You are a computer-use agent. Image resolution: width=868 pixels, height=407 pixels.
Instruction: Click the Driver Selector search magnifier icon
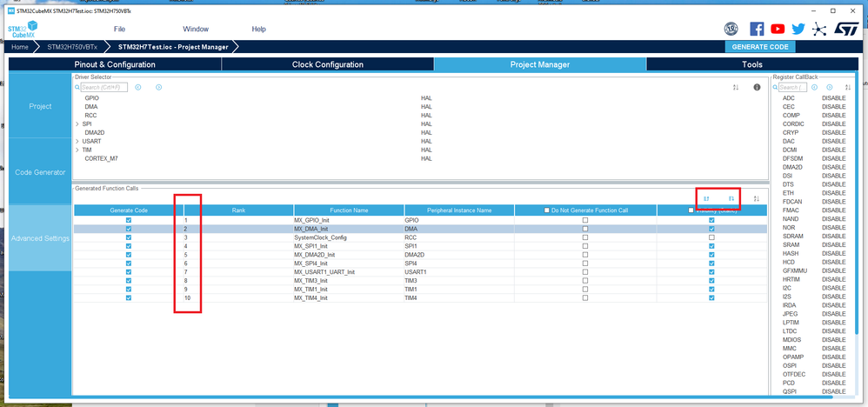(x=77, y=88)
